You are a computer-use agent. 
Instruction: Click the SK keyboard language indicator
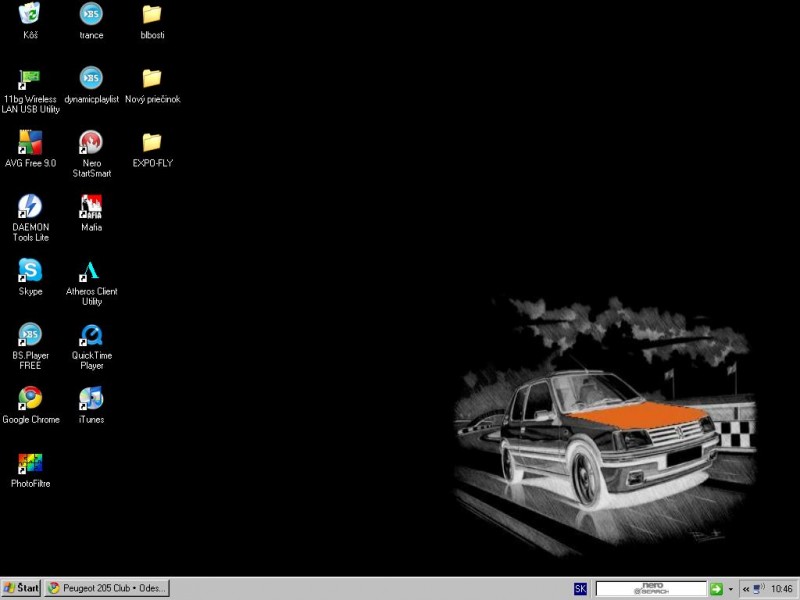581,589
